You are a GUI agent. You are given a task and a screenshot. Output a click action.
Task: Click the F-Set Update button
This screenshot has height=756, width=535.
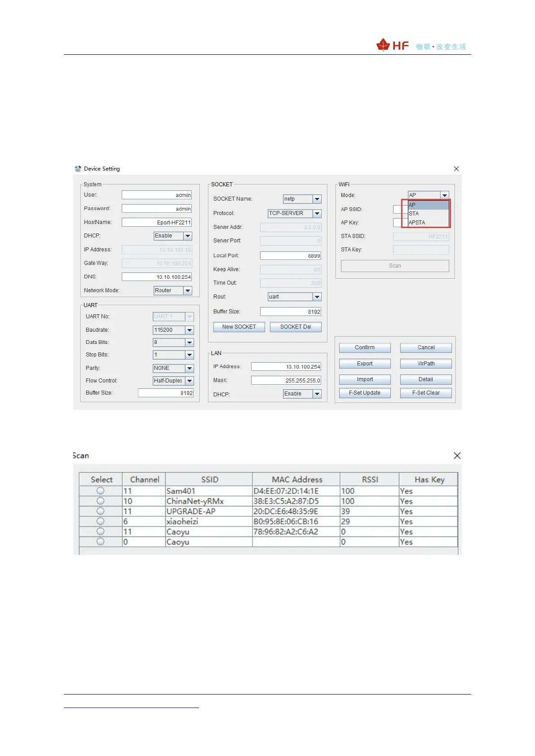point(365,393)
